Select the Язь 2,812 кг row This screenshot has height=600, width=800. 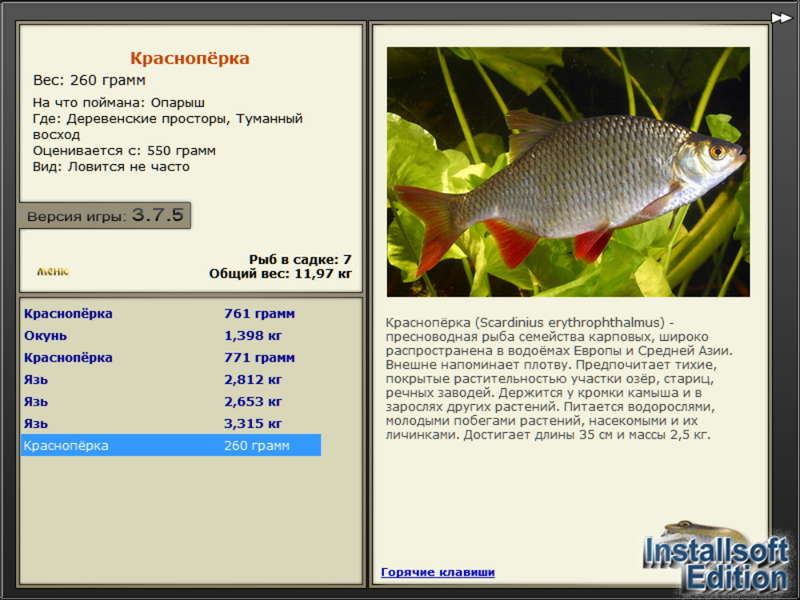[171, 379]
